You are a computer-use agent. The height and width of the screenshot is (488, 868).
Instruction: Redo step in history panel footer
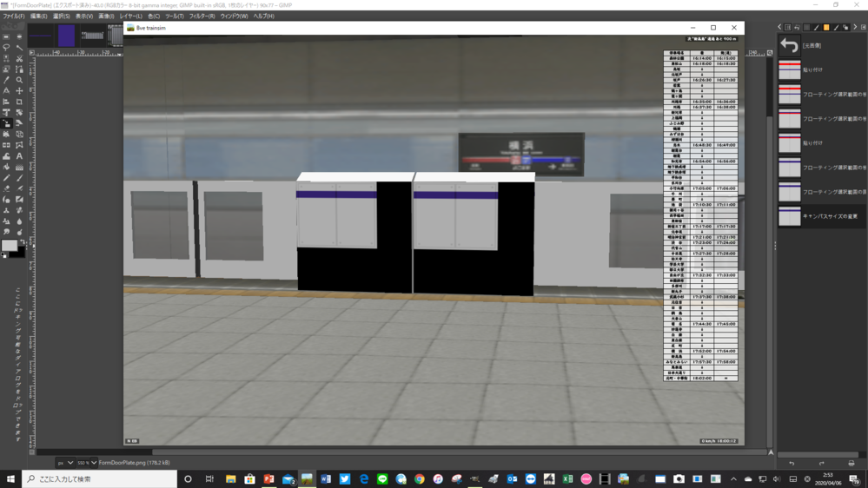(821, 463)
